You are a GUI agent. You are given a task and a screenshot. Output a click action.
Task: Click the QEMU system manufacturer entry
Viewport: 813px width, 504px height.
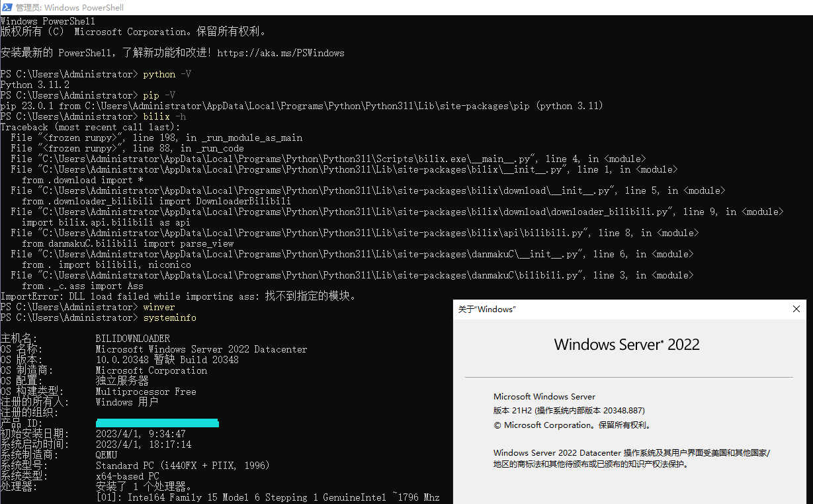106,454
